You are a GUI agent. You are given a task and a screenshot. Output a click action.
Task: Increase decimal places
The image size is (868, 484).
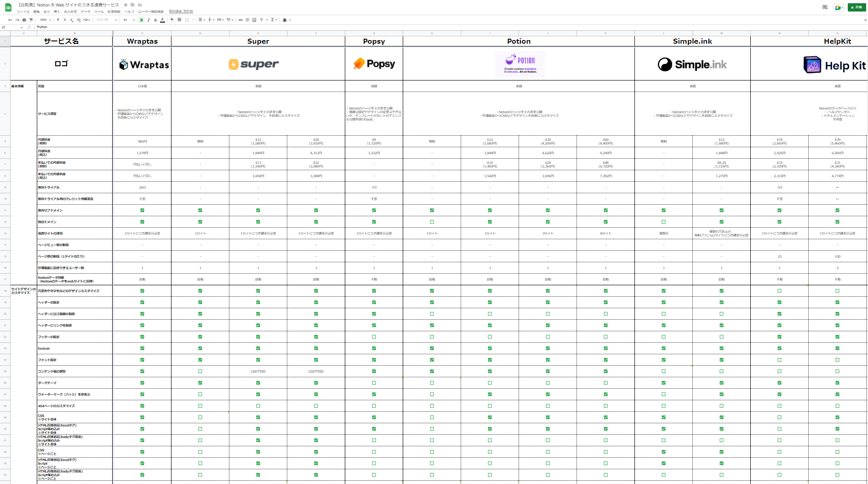coord(79,20)
